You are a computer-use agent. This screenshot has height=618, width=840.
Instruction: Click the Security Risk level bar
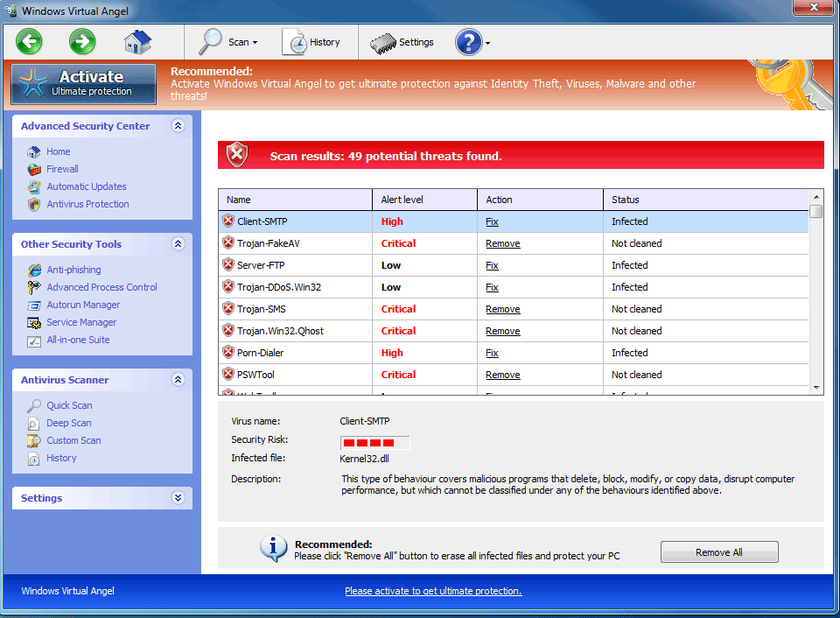(x=374, y=442)
